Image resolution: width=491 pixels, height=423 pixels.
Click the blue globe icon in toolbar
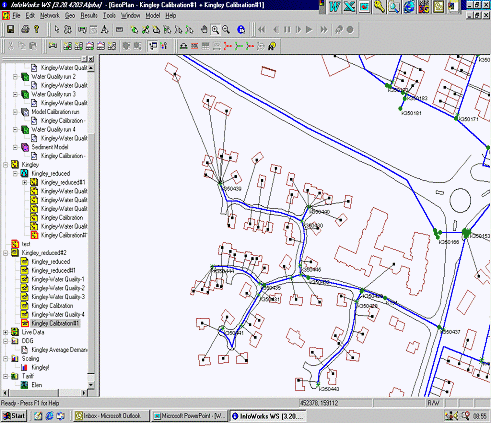point(241,29)
